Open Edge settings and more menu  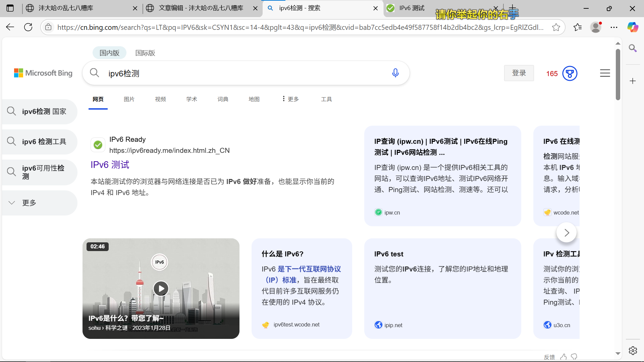point(614,27)
